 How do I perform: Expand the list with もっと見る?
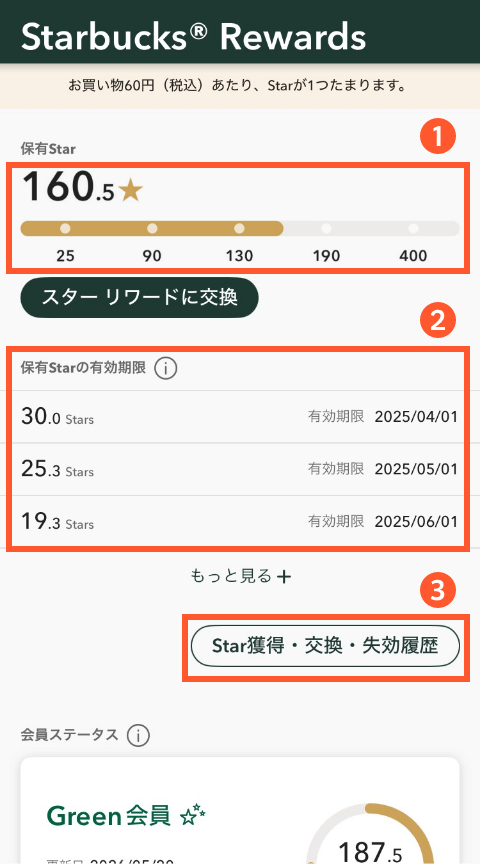(x=240, y=576)
